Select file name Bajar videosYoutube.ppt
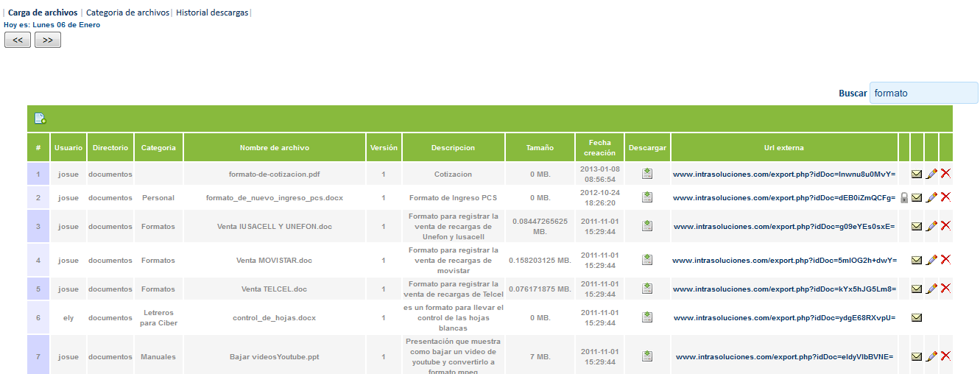980x374 pixels. (x=275, y=356)
